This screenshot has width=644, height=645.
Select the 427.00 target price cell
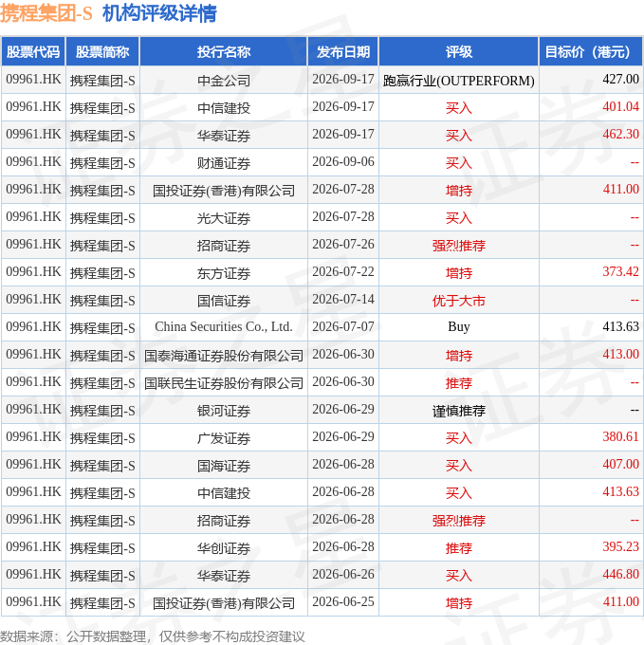click(591, 80)
